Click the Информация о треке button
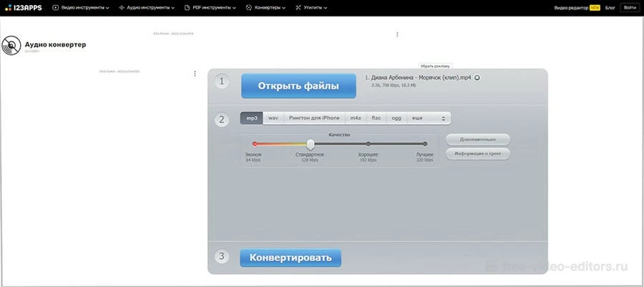This screenshot has width=644, height=287. (x=478, y=154)
